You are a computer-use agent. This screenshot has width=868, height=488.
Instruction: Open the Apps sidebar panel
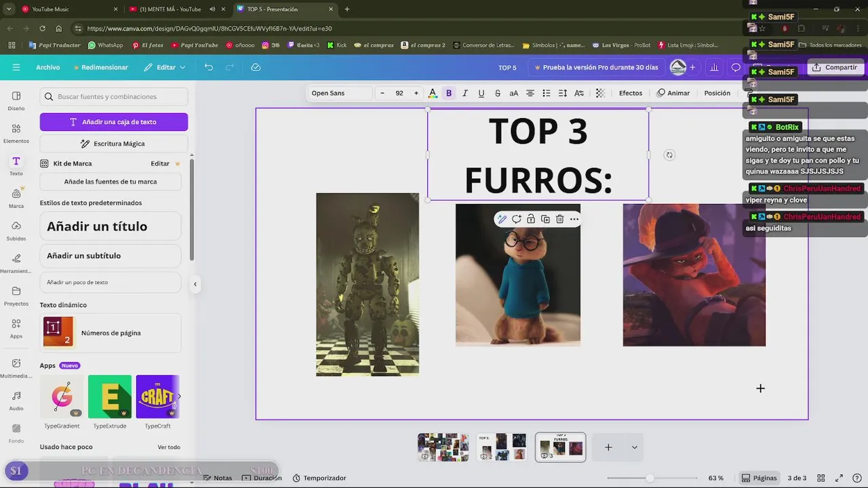[16, 328]
